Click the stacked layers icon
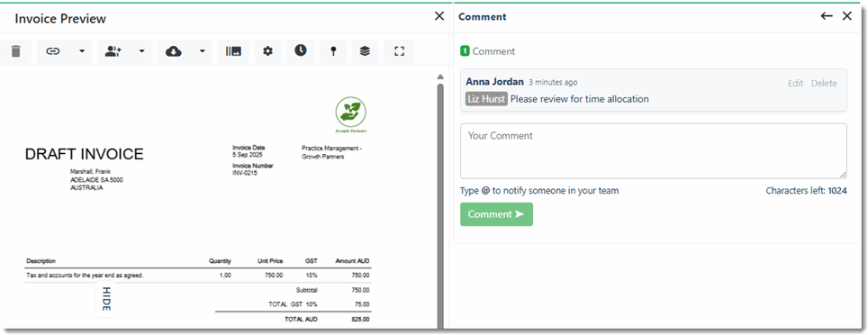 (365, 51)
